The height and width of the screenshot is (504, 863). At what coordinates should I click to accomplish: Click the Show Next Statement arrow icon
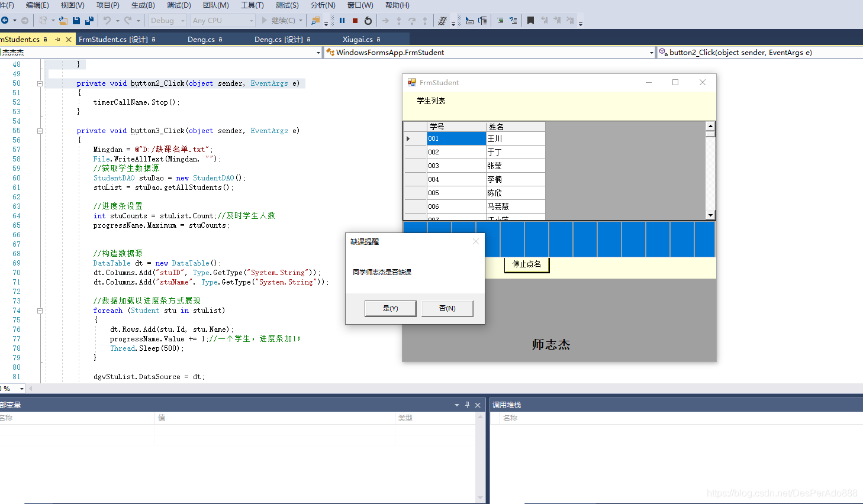pyautogui.click(x=386, y=21)
